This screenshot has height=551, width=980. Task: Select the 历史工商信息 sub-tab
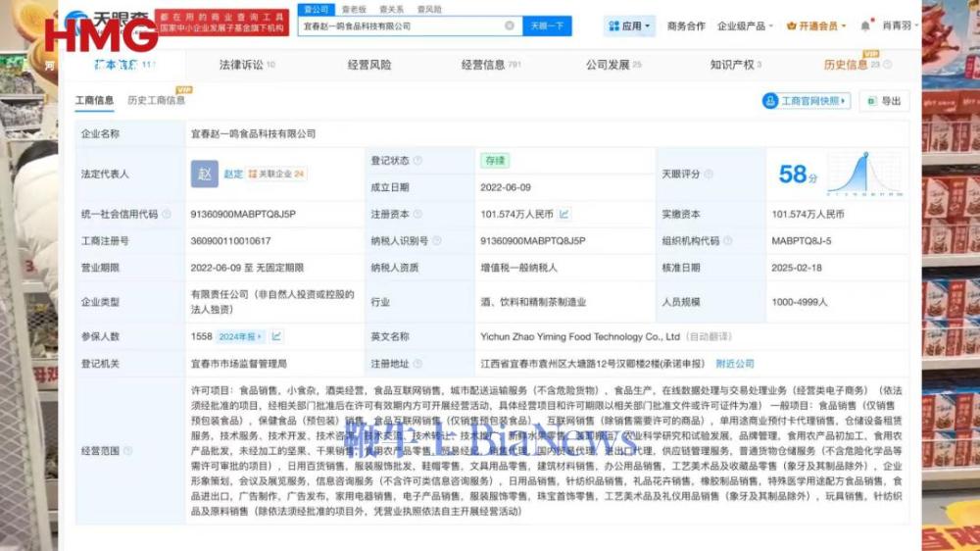tap(156, 100)
